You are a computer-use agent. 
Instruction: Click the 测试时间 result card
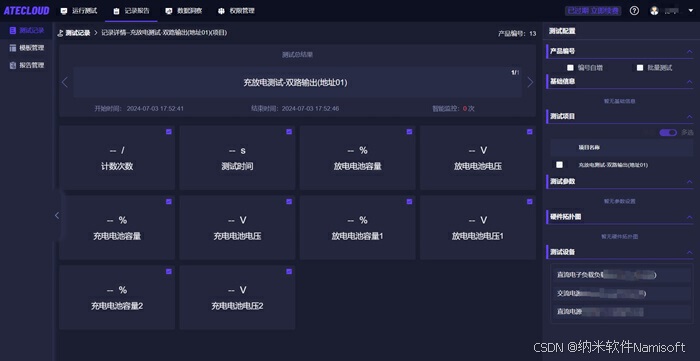[237, 158]
